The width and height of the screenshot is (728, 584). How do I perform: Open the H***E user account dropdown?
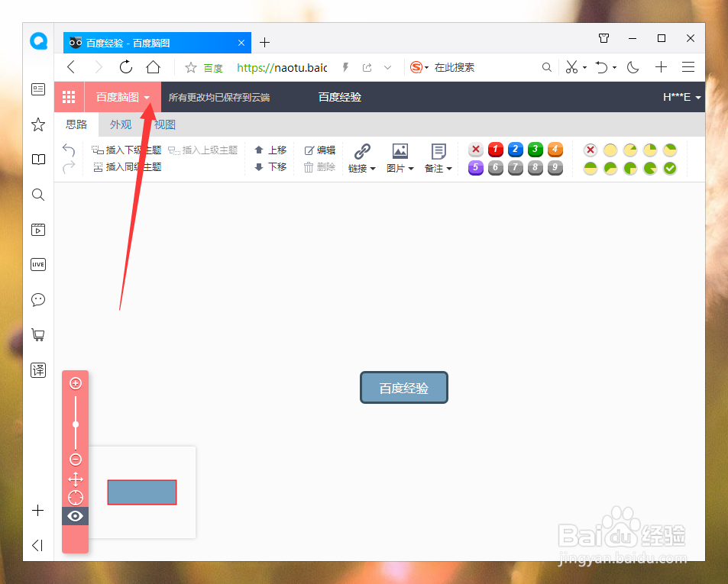(681, 97)
